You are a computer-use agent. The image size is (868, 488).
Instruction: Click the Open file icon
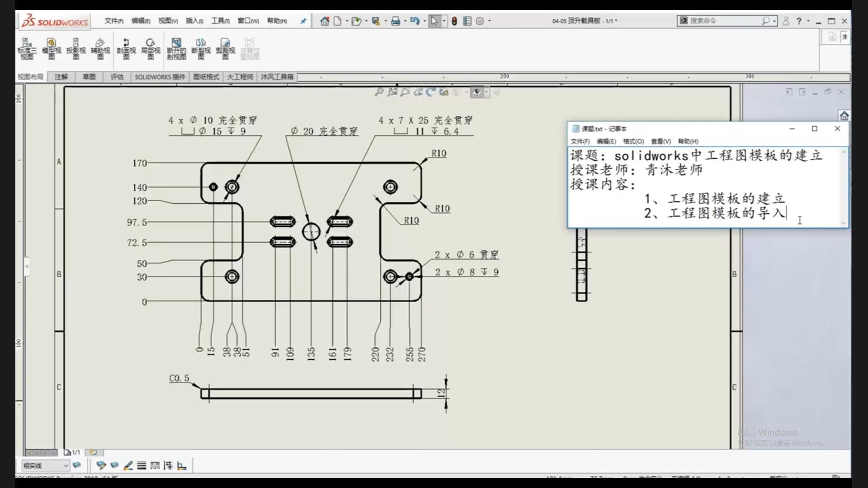[356, 21]
